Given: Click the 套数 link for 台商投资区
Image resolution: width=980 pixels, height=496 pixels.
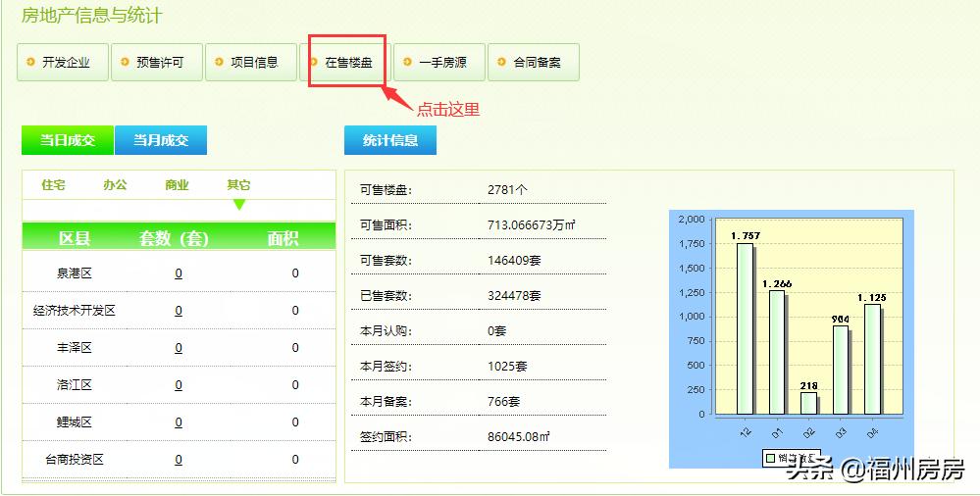Looking at the screenshot, I should pos(179,460).
